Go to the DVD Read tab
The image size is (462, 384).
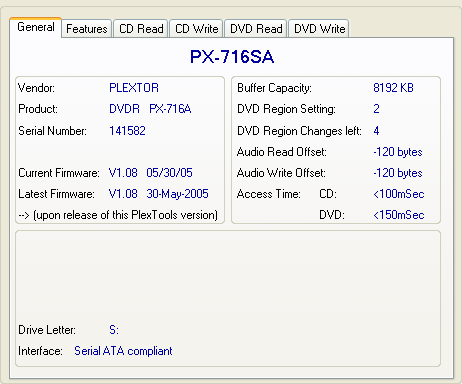coord(256,29)
